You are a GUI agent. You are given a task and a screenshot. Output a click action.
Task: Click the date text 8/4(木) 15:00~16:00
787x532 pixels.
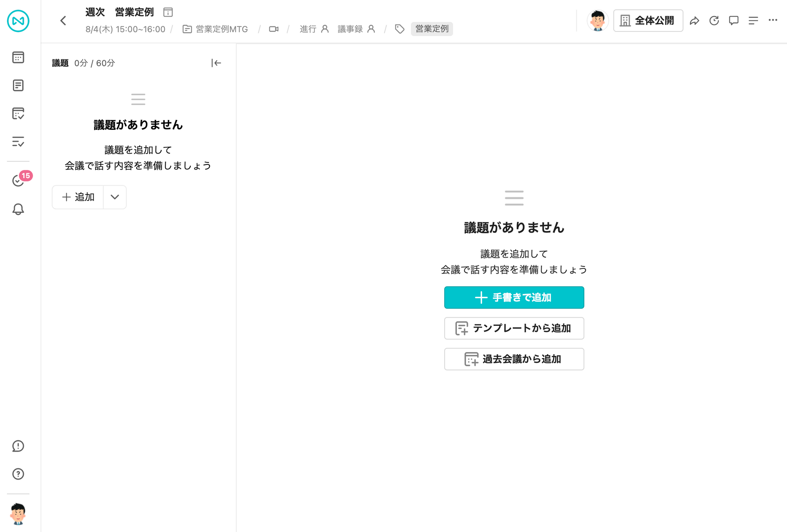(125, 29)
